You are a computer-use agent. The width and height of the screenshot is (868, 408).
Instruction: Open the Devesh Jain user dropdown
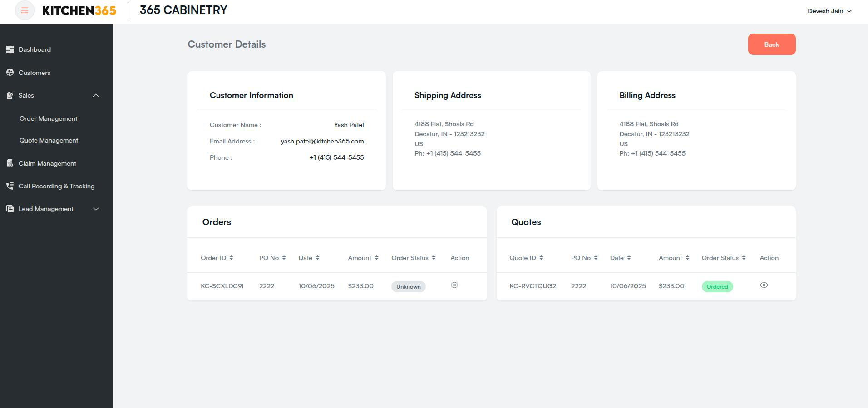point(829,11)
